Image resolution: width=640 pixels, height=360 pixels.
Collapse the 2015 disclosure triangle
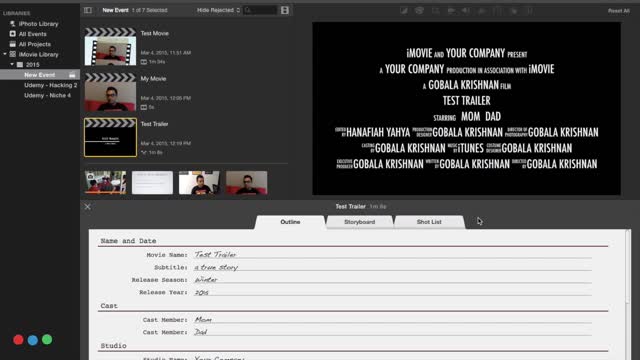click(12, 64)
